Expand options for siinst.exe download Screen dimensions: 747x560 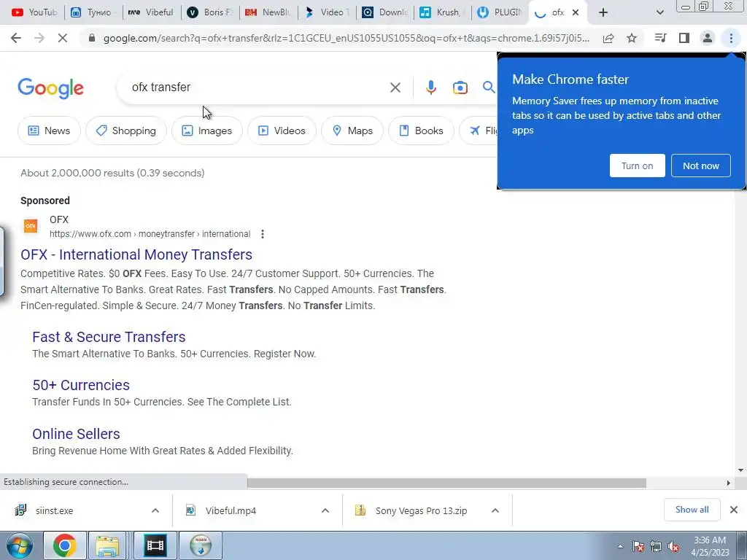point(155,510)
